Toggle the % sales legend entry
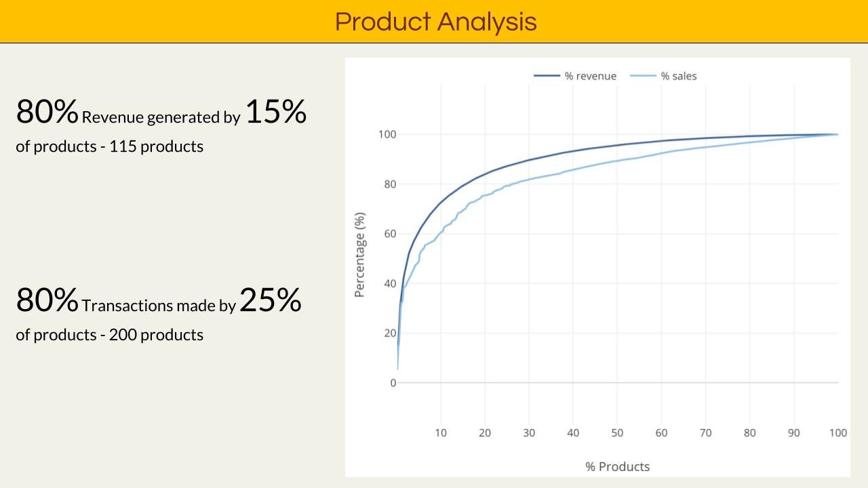This screenshot has height=488, width=868. pos(663,76)
